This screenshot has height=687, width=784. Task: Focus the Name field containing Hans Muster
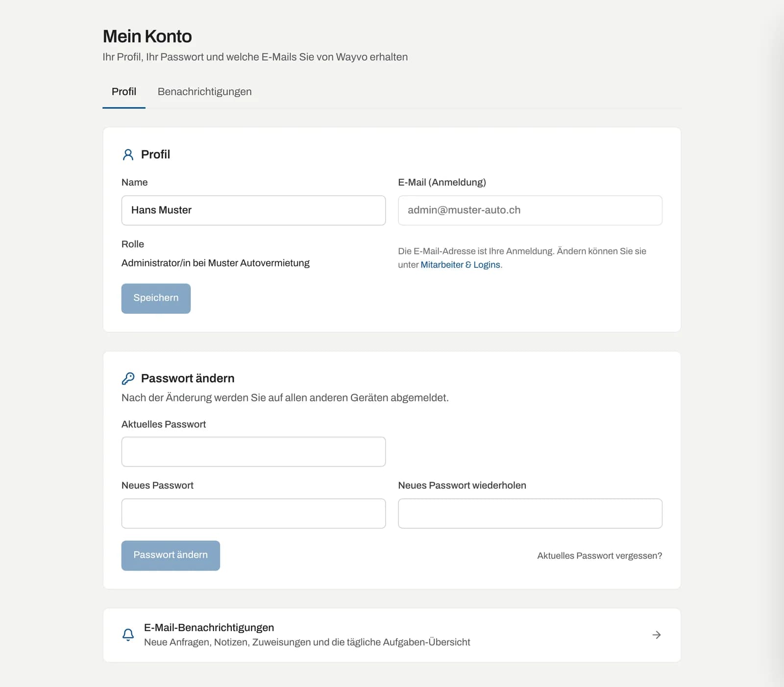253,210
